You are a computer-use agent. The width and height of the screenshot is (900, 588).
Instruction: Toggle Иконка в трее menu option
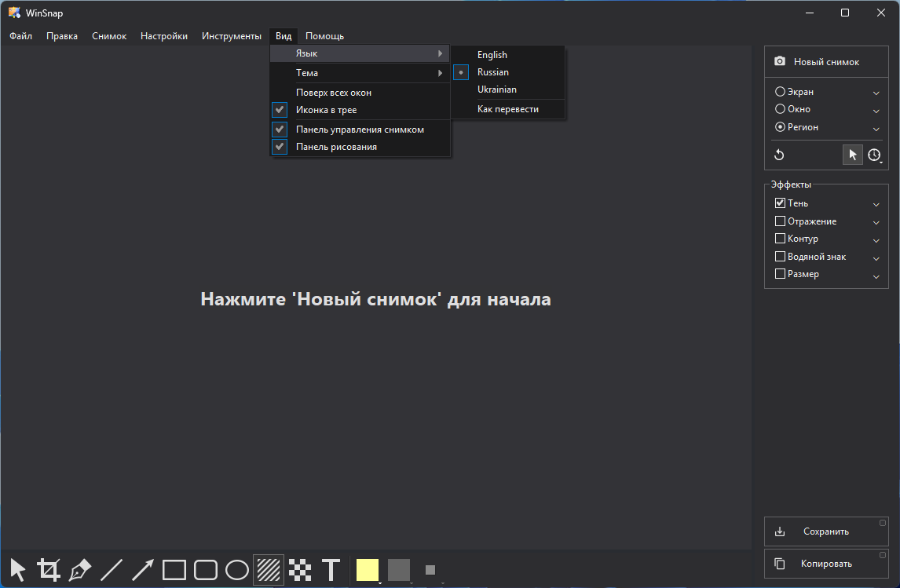[x=360, y=110]
